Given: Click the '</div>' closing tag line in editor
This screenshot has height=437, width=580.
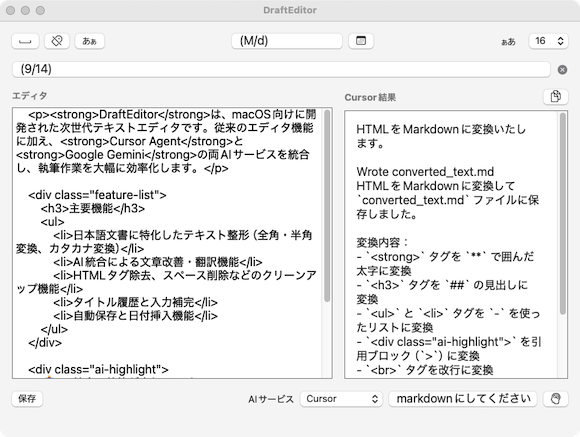Looking at the screenshot, I should (45, 342).
